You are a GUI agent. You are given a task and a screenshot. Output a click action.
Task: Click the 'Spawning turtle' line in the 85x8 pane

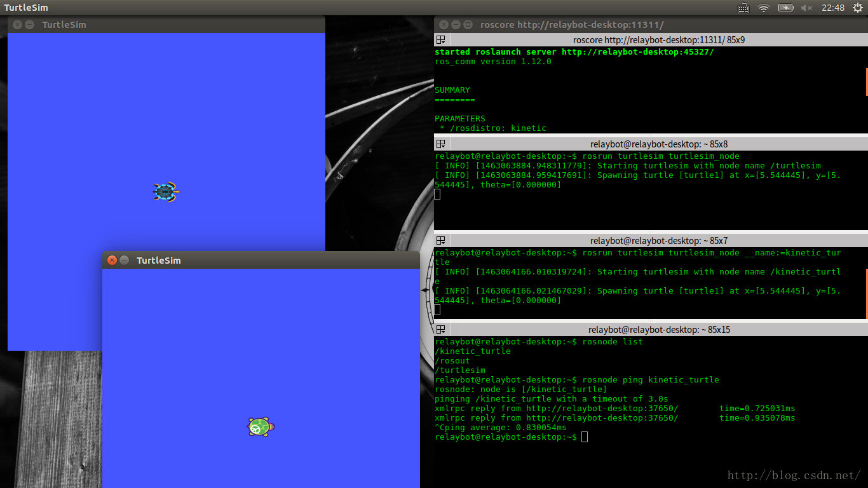tap(638, 175)
